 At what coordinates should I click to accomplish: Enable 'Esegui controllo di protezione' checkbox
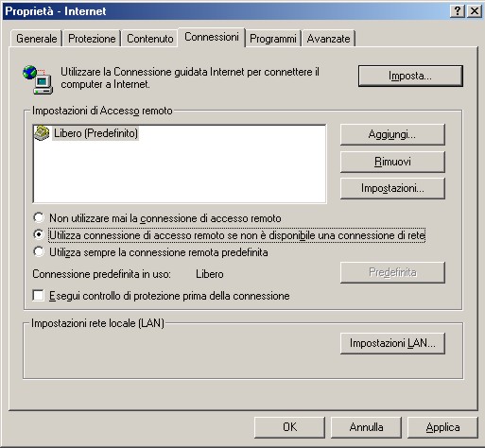(x=38, y=296)
